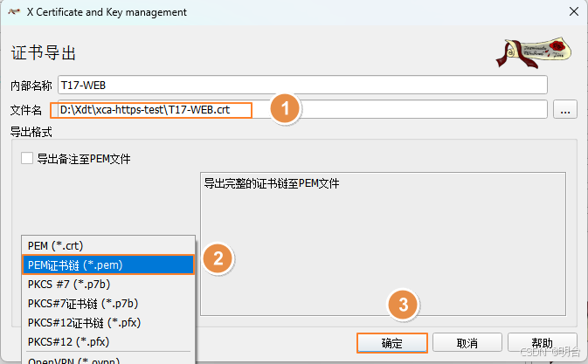
Task: Click the 导出格式 group label
Action: (31, 132)
